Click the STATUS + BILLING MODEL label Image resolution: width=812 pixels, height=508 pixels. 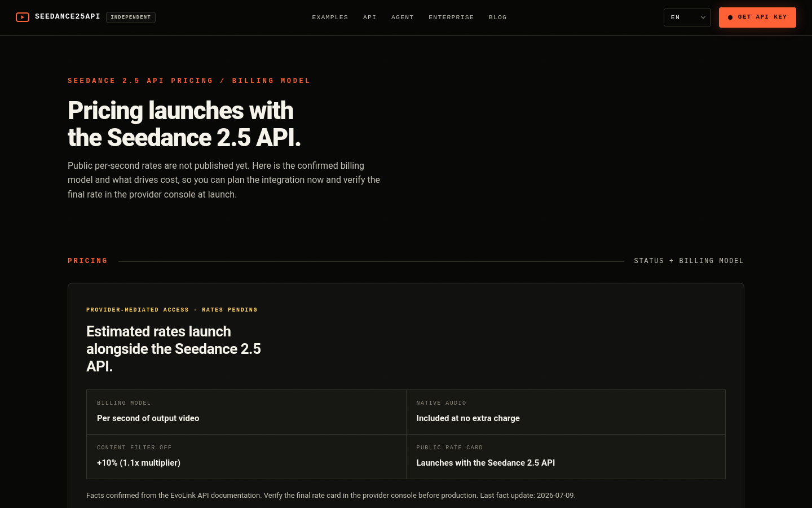(689, 261)
